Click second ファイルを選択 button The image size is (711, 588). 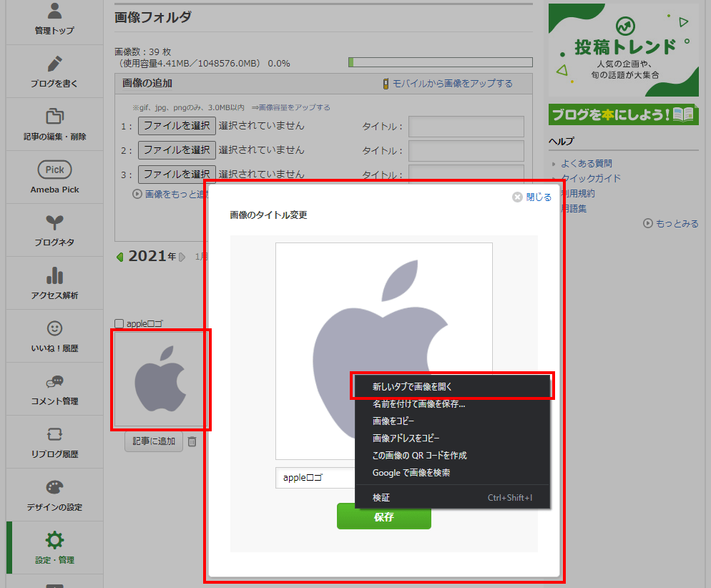click(177, 150)
